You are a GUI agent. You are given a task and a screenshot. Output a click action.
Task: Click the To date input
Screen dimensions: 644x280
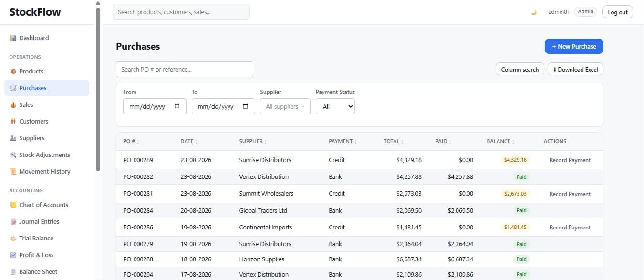[223, 106]
